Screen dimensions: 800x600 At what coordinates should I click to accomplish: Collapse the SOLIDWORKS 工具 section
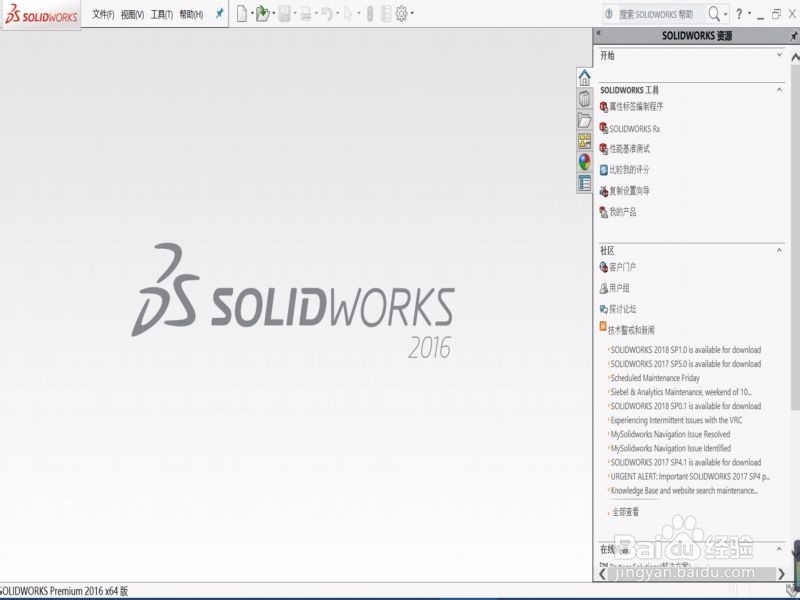(779, 90)
